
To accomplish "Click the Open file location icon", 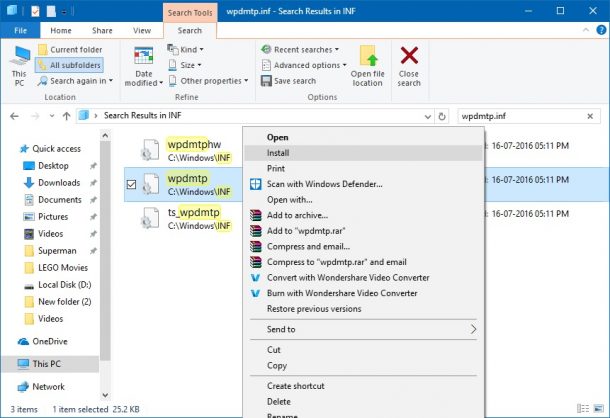I will [x=367, y=56].
